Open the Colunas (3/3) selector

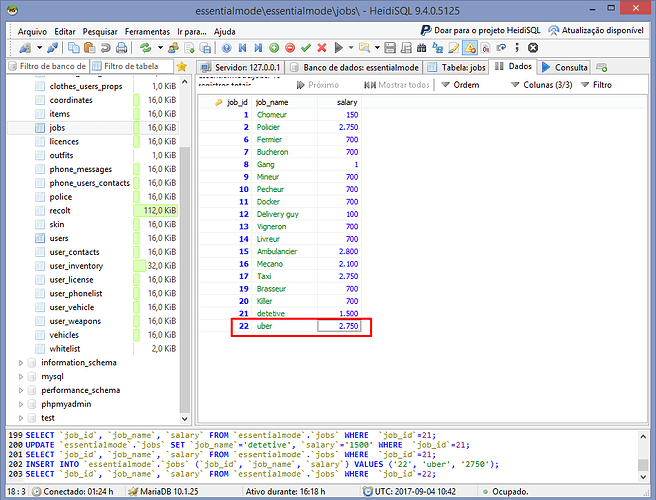point(542,85)
